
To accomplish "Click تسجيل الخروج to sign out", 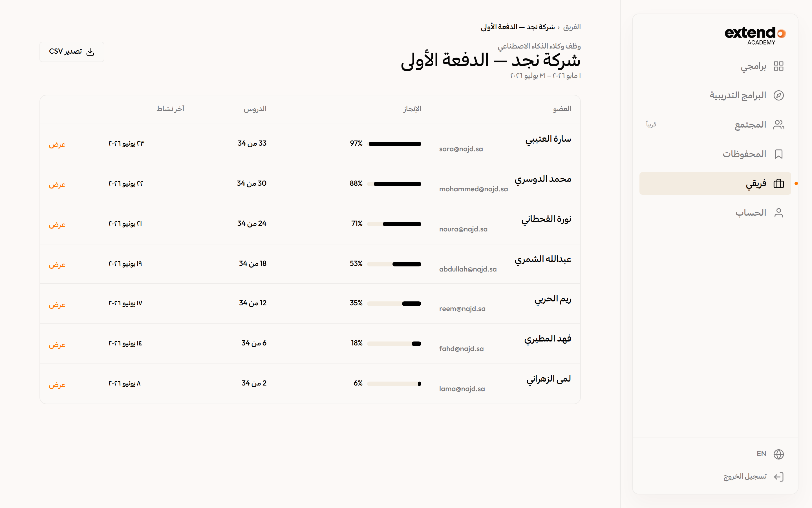I will click(x=745, y=477).
